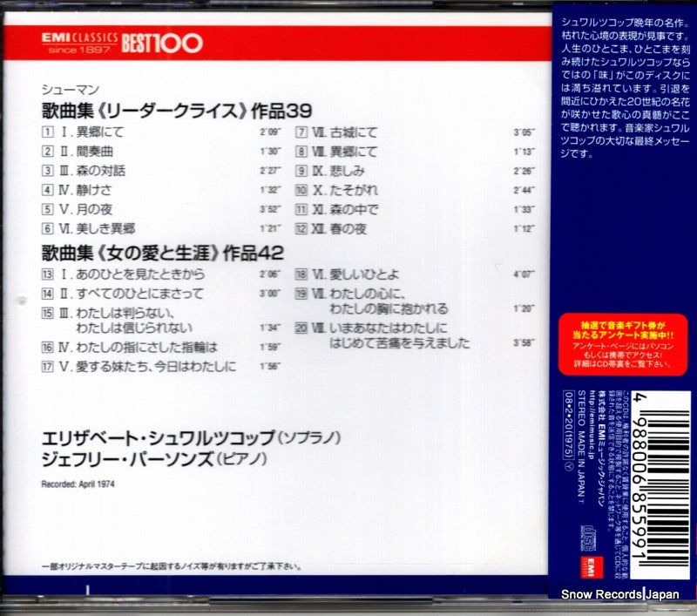Click the duration 3'00"
This screenshot has width=697, height=616.
270,294
